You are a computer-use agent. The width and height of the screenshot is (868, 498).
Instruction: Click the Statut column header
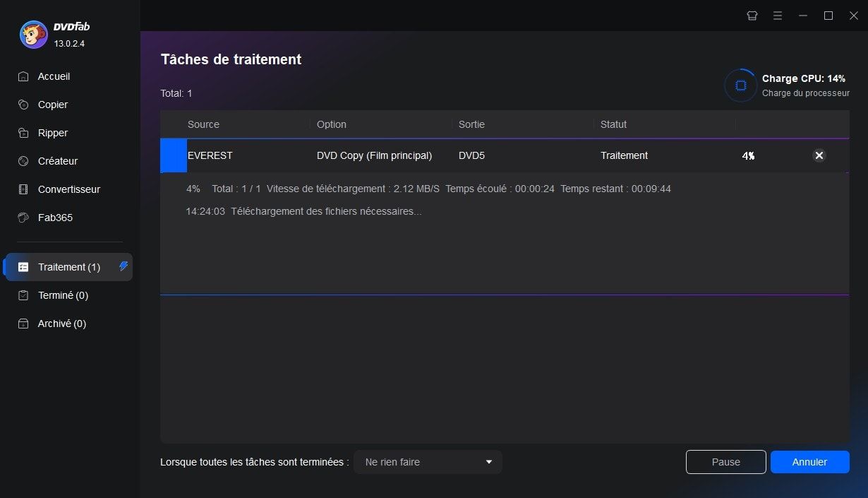[613, 124]
